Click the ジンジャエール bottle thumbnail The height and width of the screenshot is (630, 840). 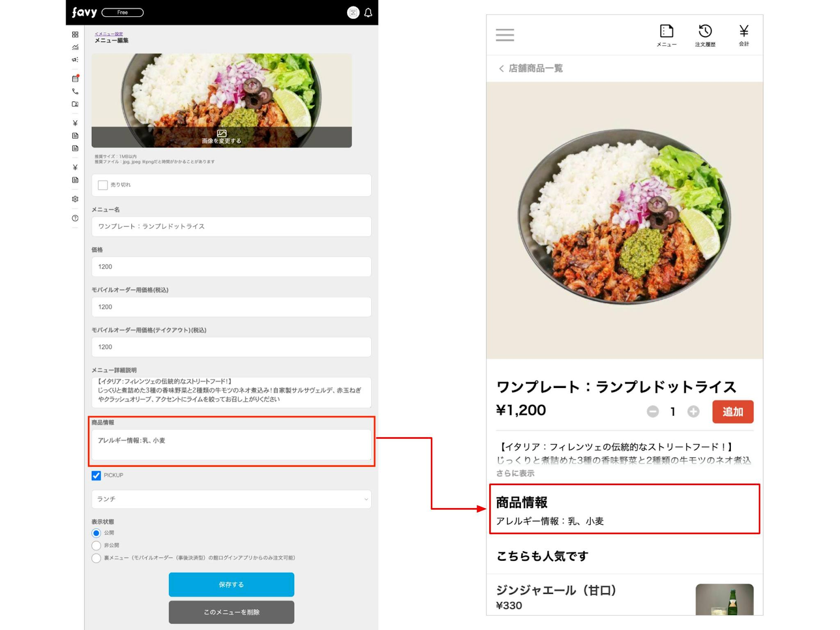[x=724, y=600]
